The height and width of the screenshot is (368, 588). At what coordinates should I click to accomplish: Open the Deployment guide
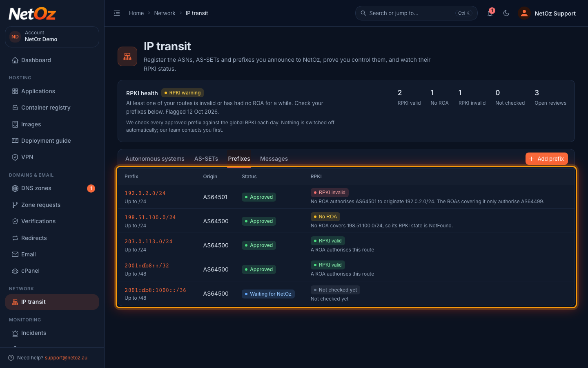[52, 141]
